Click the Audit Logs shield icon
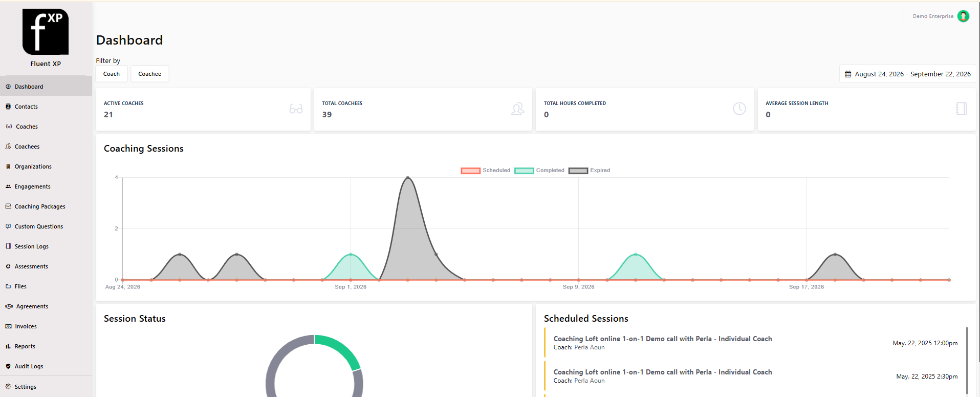 (x=8, y=366)
